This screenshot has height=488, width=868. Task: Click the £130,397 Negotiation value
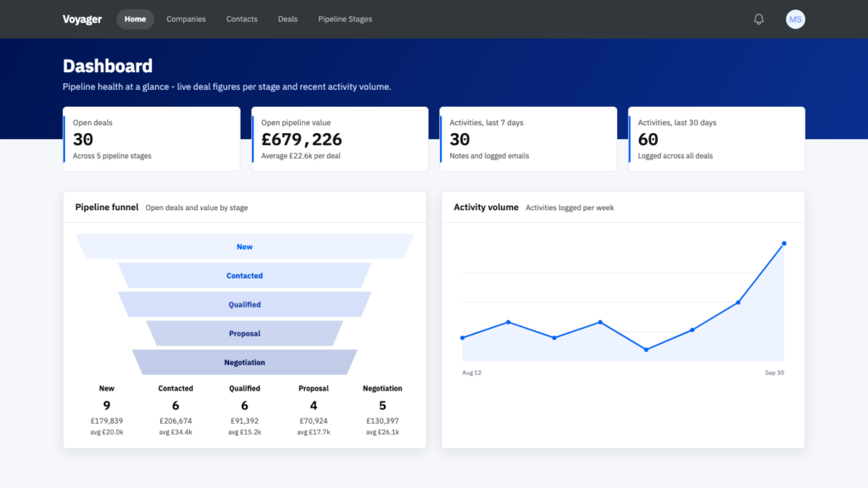coord(382,421)
